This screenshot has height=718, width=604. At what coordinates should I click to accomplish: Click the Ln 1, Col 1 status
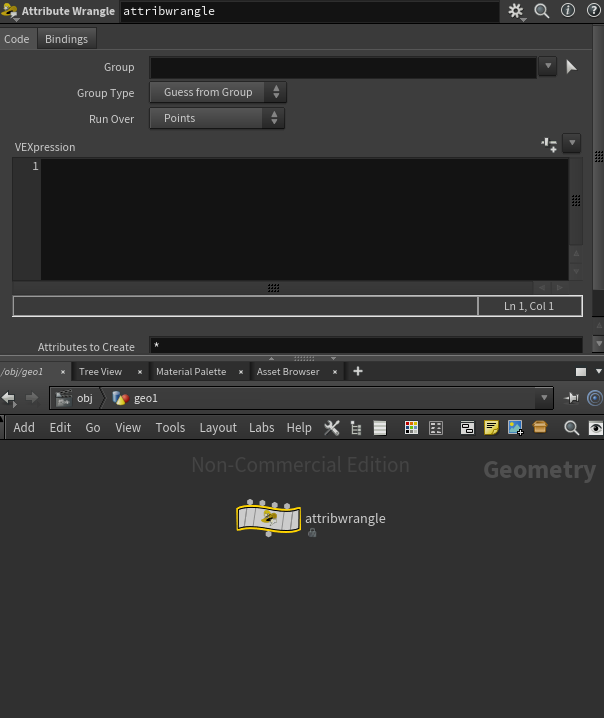pos(529,306)
